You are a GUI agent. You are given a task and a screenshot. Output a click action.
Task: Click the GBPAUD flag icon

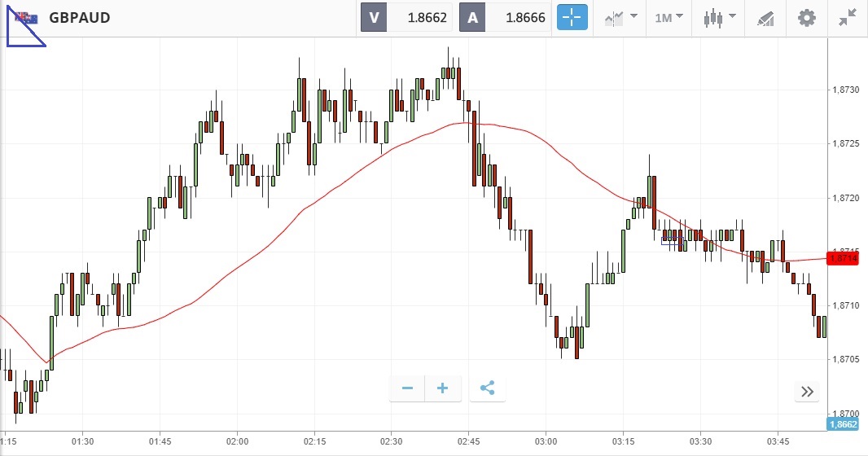click(26, 18)
